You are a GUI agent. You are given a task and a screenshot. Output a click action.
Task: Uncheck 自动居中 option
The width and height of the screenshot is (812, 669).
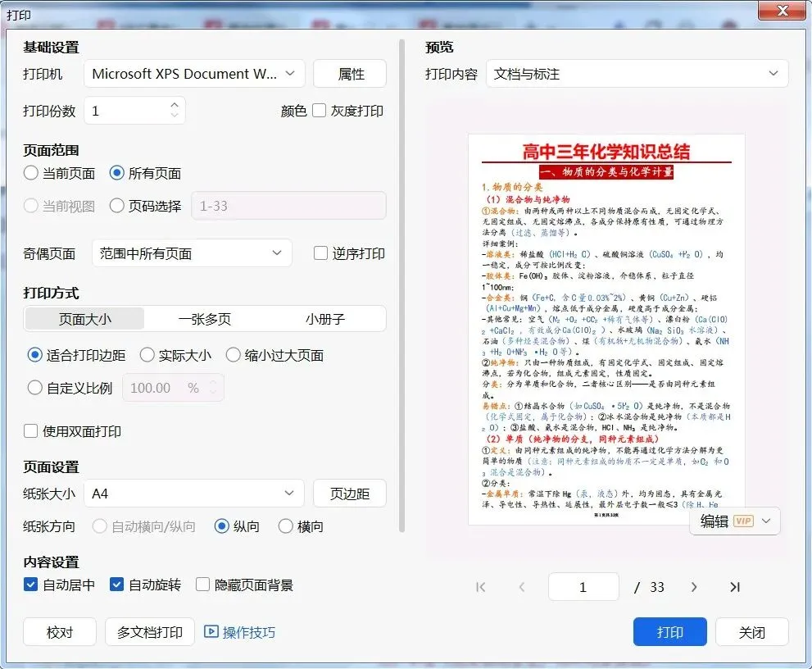[x=30, y=585]
